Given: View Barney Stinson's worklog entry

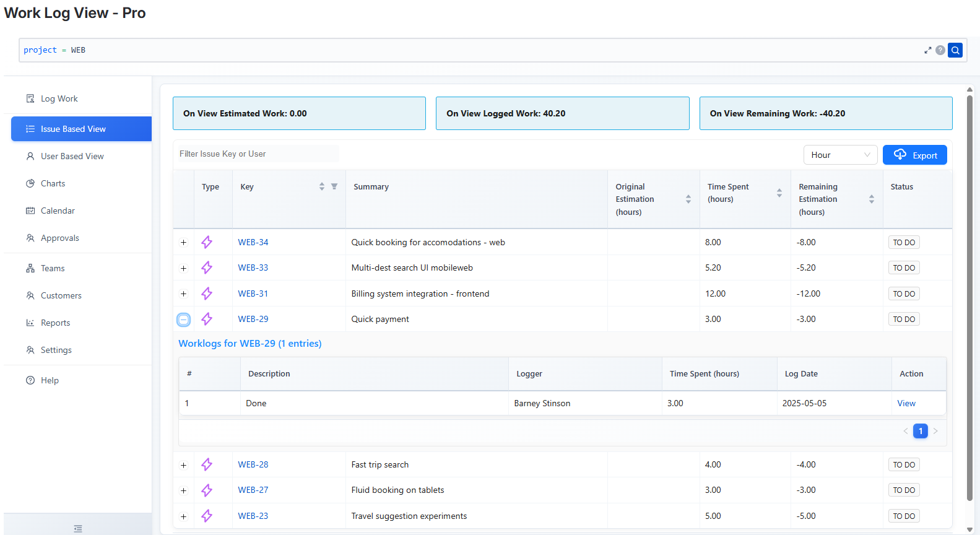Looking at the screenshot, I should [x=906, y=403].
